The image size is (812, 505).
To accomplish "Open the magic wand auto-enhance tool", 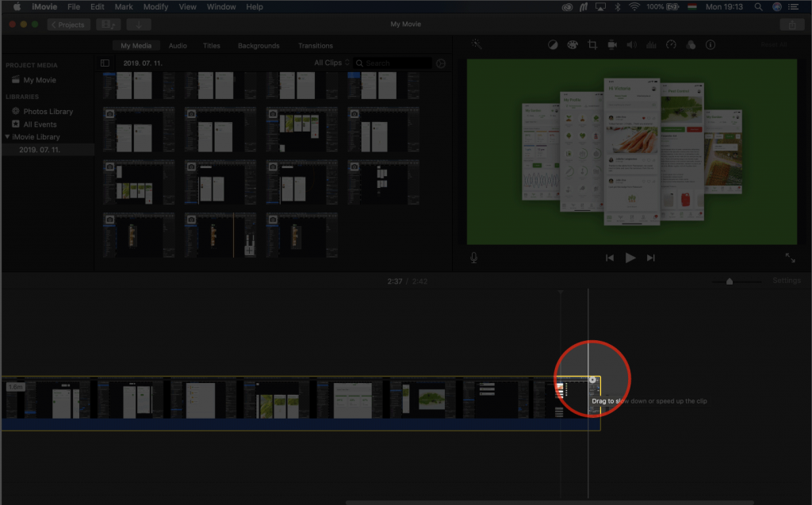I will coord(477,44).
